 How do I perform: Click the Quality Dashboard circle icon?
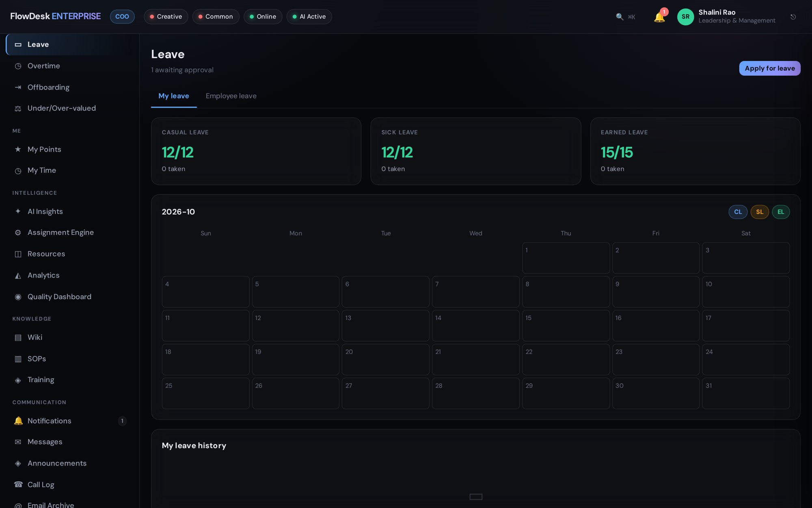click(18, 297)
